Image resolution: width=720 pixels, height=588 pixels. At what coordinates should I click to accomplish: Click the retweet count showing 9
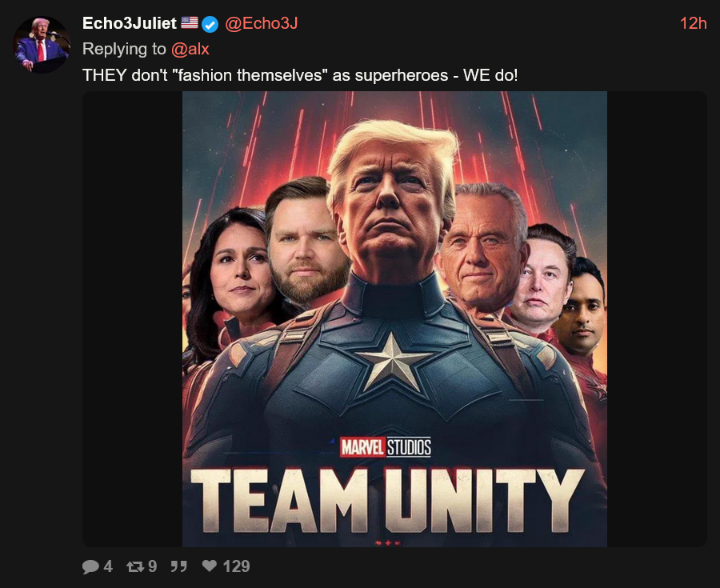[153, 566]
